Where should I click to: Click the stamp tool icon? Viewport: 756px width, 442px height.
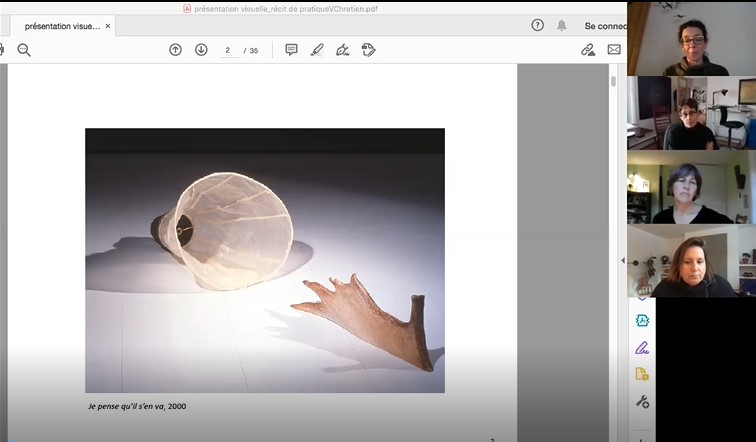[x=368, y=50]
